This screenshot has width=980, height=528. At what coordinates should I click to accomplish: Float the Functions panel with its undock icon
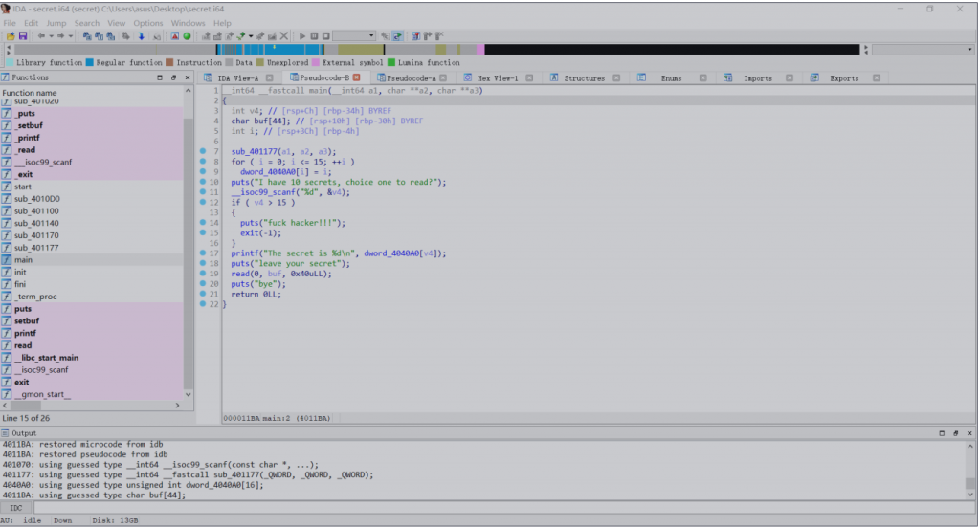pyautogui.click(x=174, y=77)
